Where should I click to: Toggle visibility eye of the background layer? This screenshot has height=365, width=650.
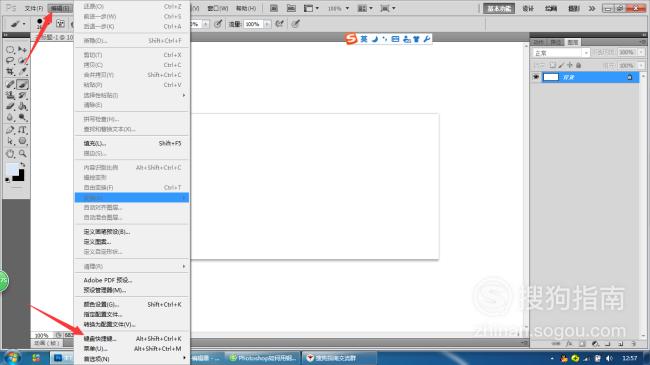pos(536,77)
